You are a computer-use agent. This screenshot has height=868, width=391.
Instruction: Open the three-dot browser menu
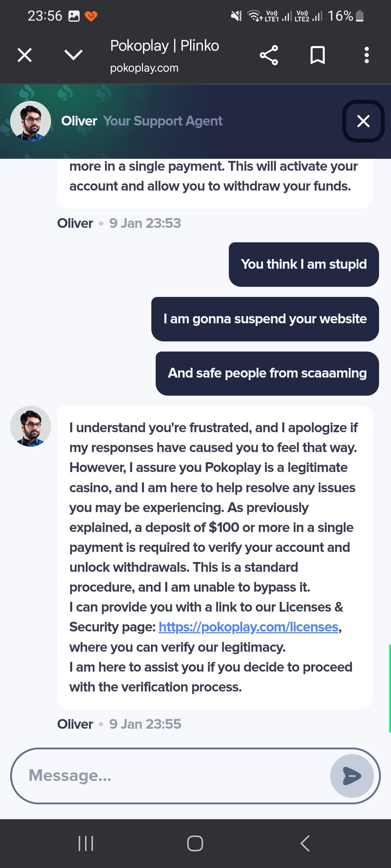[x=366, y=55]
